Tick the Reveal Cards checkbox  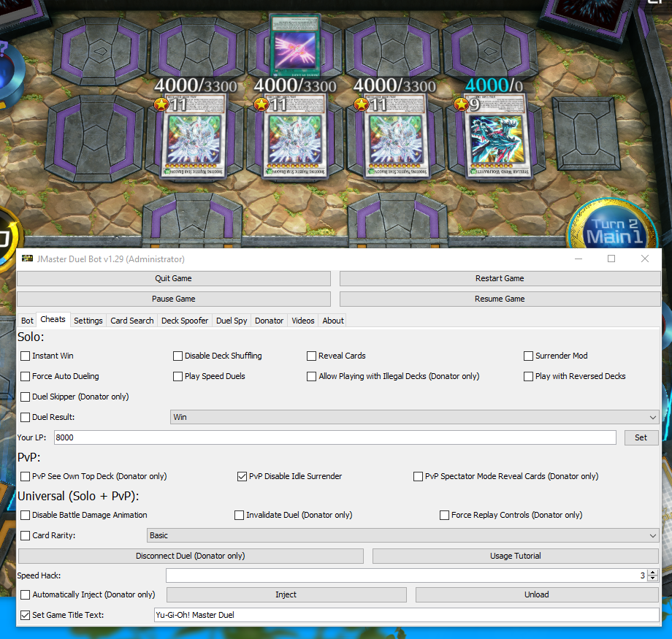click(x=312, y=356)
